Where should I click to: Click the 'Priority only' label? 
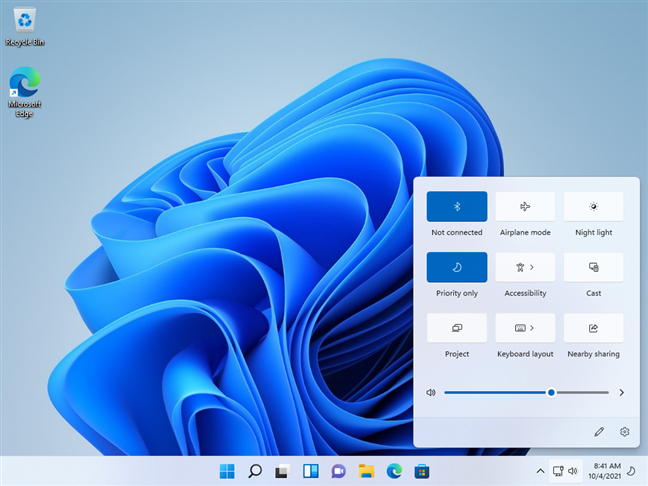tap(457, 293)
